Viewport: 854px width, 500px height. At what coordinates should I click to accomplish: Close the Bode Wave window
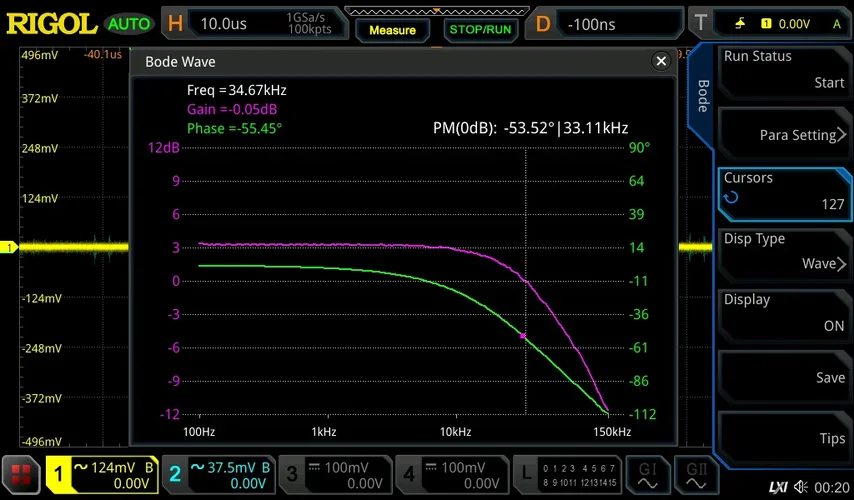(661, 61)
